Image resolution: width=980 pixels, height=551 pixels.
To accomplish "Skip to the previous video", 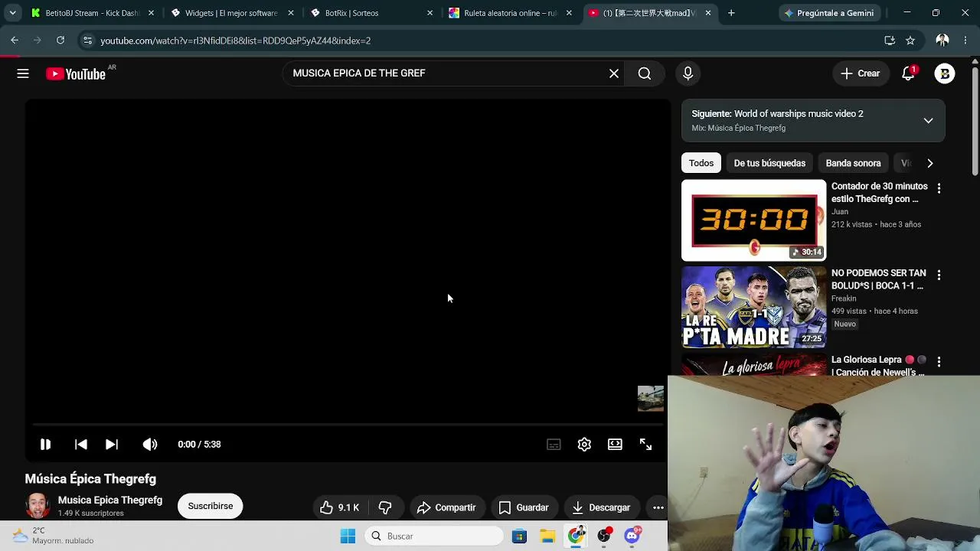I will [80, 444].
